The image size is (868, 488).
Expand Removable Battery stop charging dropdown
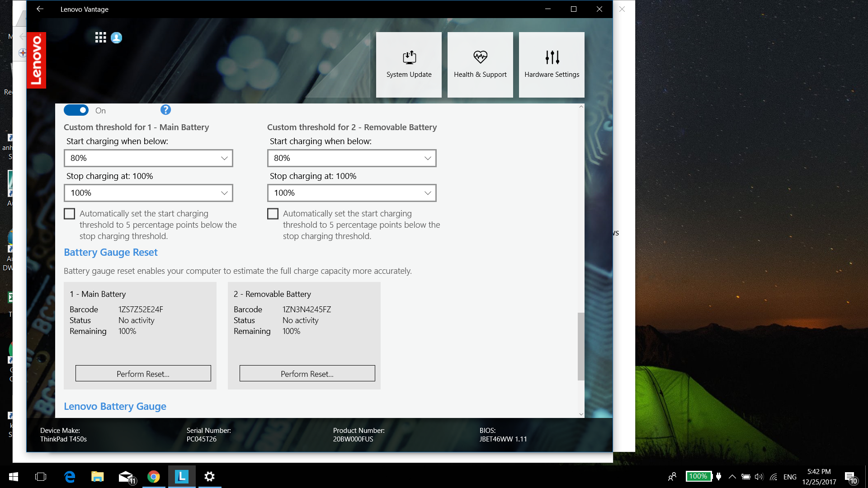[352, 193]
